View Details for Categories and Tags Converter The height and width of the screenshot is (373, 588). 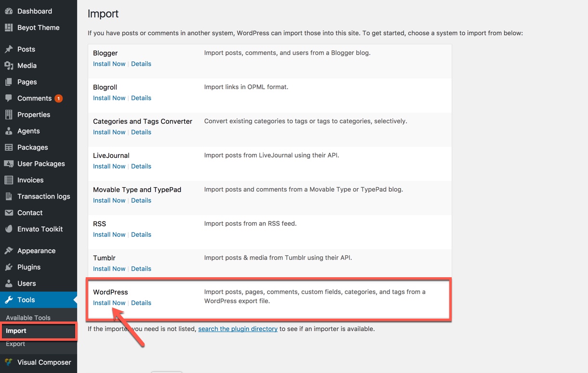[x=141, y=132]
